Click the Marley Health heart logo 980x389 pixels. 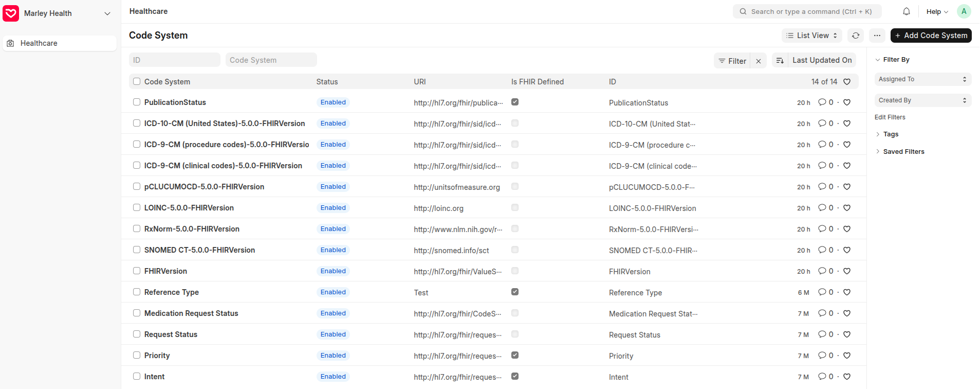click(x=11, y=13)
